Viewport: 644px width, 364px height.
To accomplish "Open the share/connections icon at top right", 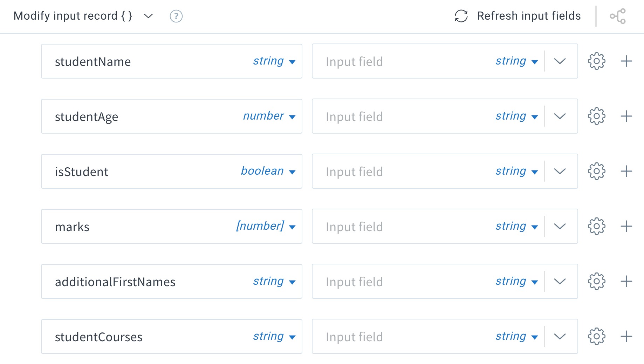I will click(x=618, y=16).
